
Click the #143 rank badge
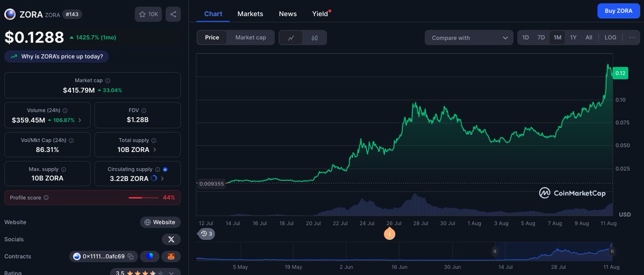(x=72, y=15)
